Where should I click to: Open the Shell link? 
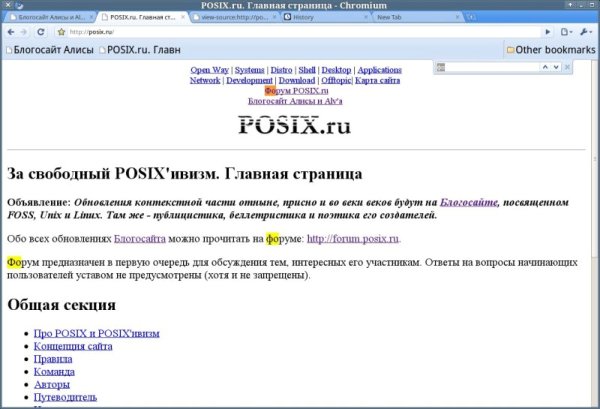[307, 70]
